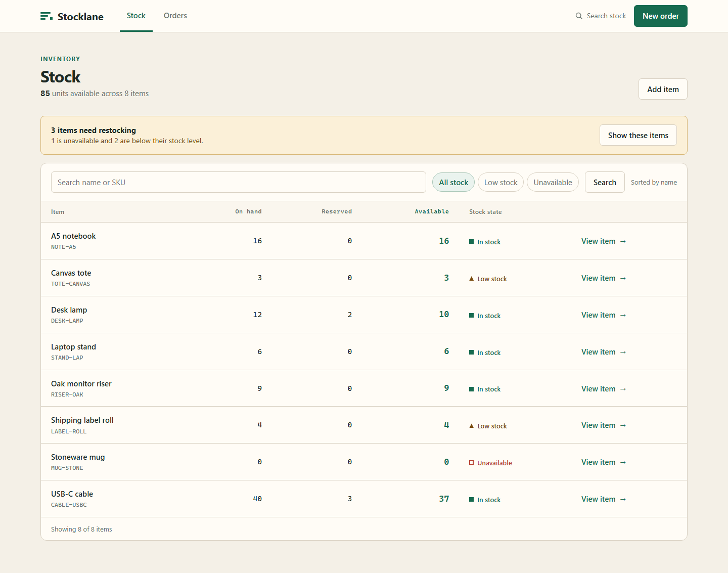Image resolution: width=728 pixels, height=573 pixels.
Task: Click the Stocklane brand name
Action: point(80,17)
